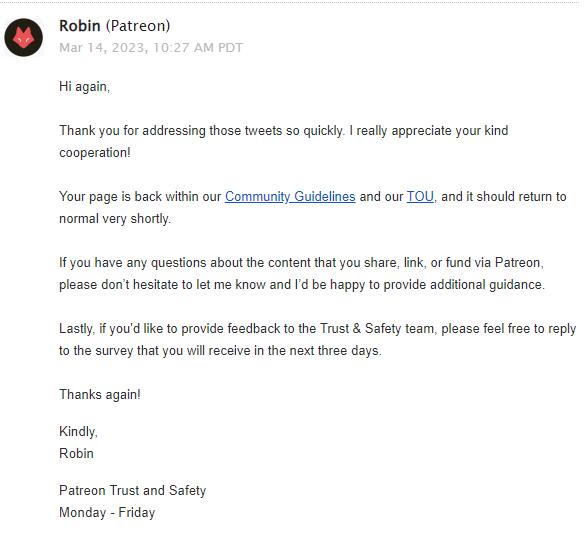Viewport: 587px width, 546px height.
Task: Click the Patreon fox avatar icon
Action: pyautogui.click(x=24, y=37)
